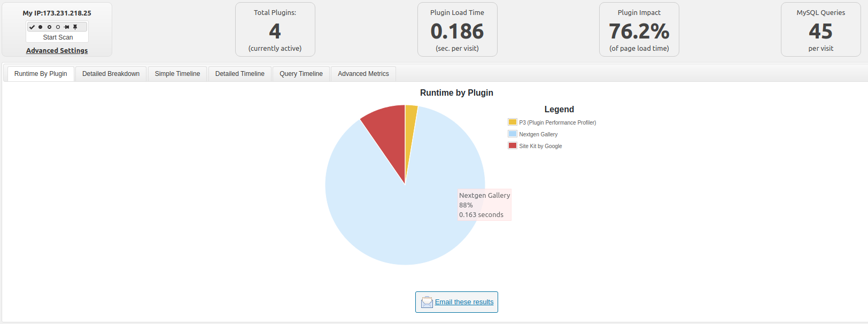Click the '(sec. per visit)' caption
Screen dimensions: 868x324
tap(457, 48)
